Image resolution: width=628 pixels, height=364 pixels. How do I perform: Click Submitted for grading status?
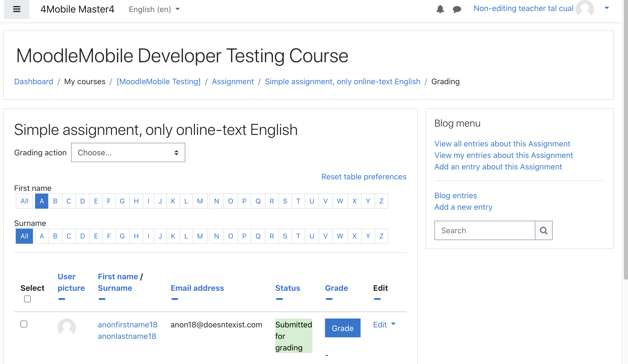[x=294, y=336]
